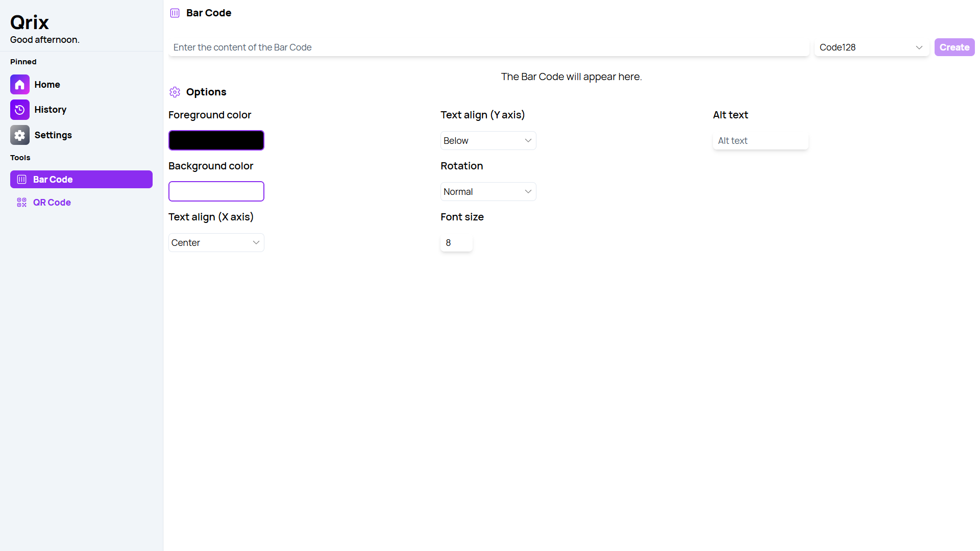Open the Rotation options dropdown
The width and height of the screenshot is (980, 551).
[x=488, y=191]
